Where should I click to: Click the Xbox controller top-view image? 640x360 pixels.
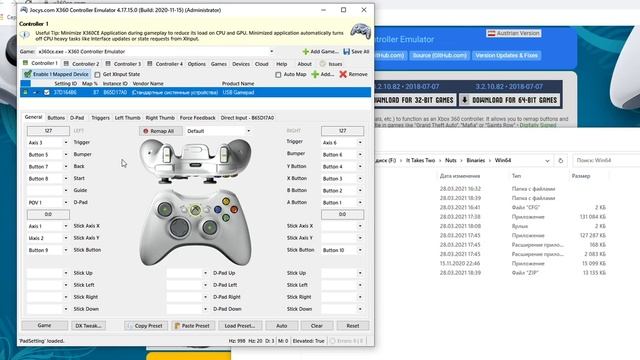195,161
